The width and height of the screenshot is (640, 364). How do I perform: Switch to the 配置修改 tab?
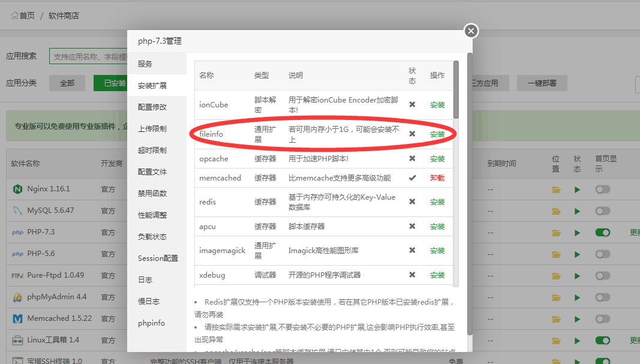point(152,107)
